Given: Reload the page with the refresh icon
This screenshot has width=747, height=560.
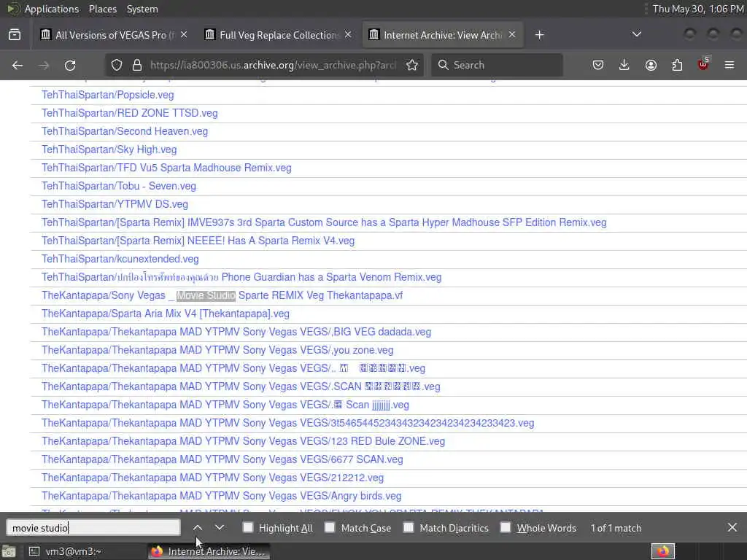Looking at the screenshot, I should tap(70, 65).
